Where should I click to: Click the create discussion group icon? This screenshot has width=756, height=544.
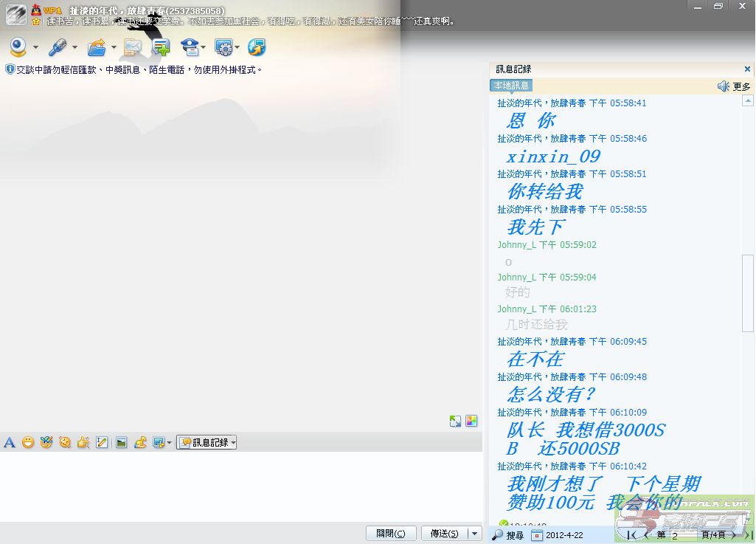tap(161, 48)
